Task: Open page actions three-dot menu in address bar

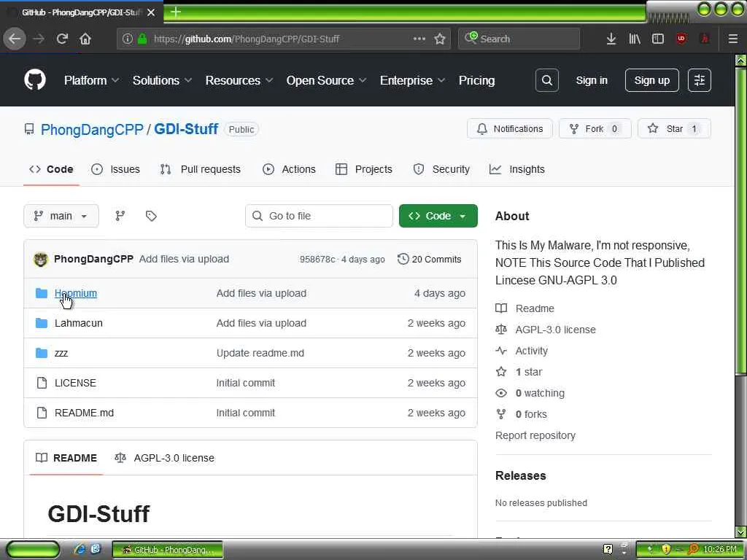Action: [x=419, y=39]
